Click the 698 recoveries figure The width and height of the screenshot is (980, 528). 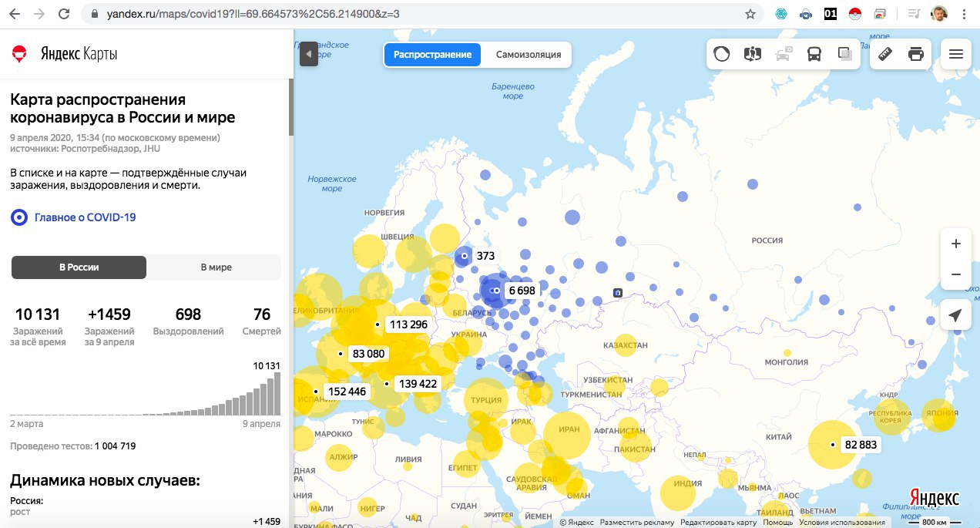coord(188,314)
